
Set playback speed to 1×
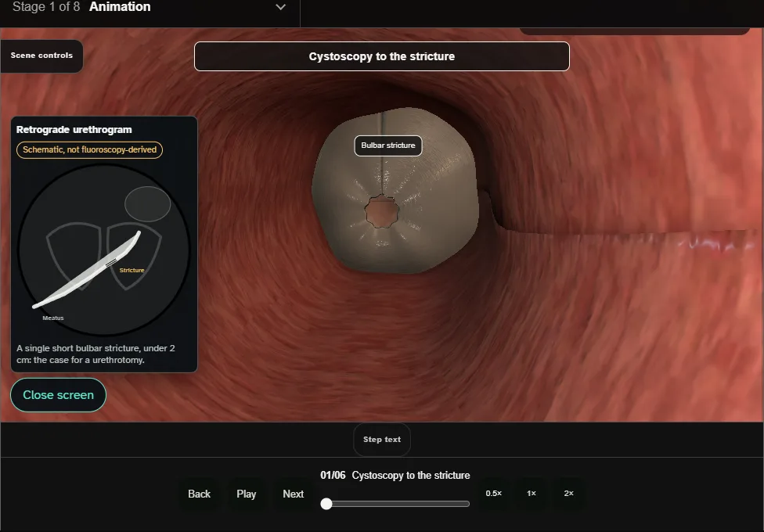click(x=532, y=494)
